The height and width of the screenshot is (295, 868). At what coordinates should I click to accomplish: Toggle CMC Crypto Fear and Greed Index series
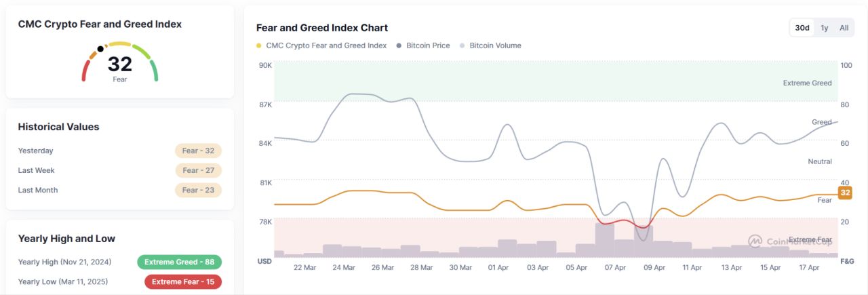pos(325,45)
